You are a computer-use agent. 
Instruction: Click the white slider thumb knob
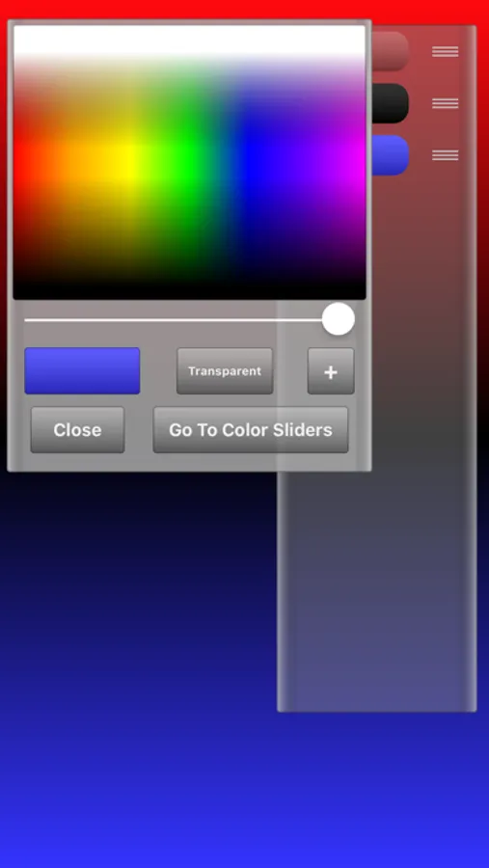coord(339,319)
